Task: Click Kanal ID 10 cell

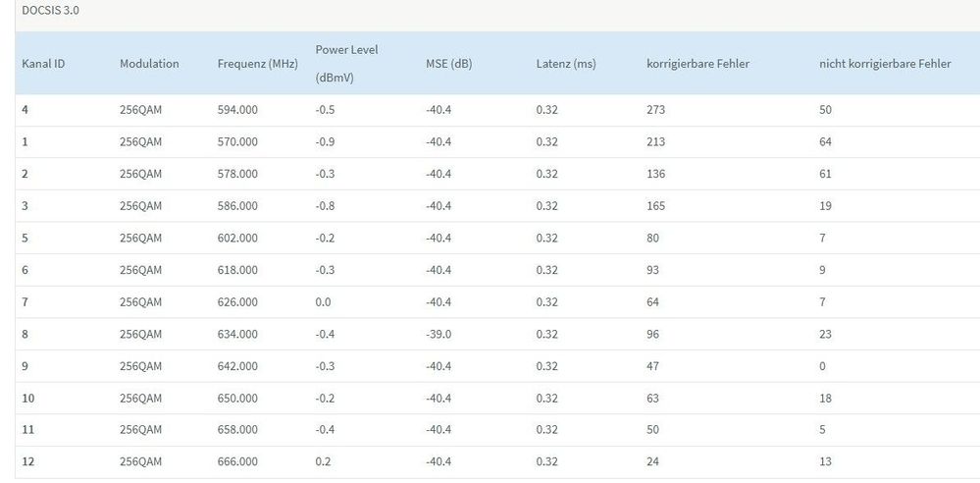Action: pyautogui.click(x=28, y=398)
